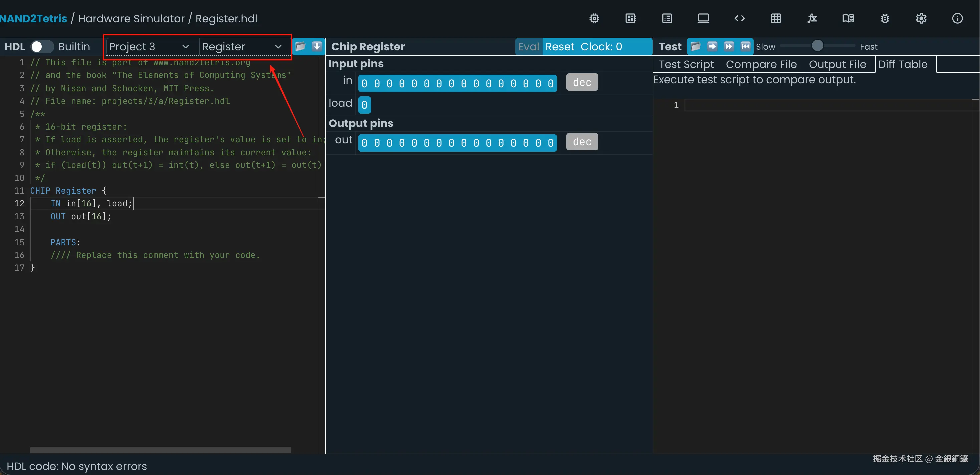Switch to the Compare File tab
The image size is (980, 475).
[761, 64]
